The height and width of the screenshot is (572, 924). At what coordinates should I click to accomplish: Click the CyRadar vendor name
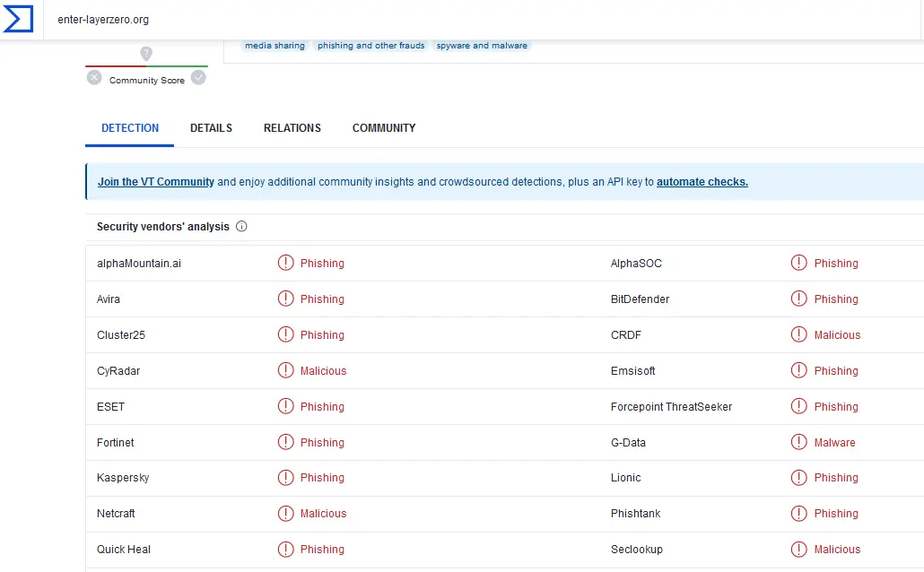tap(118, 371)
